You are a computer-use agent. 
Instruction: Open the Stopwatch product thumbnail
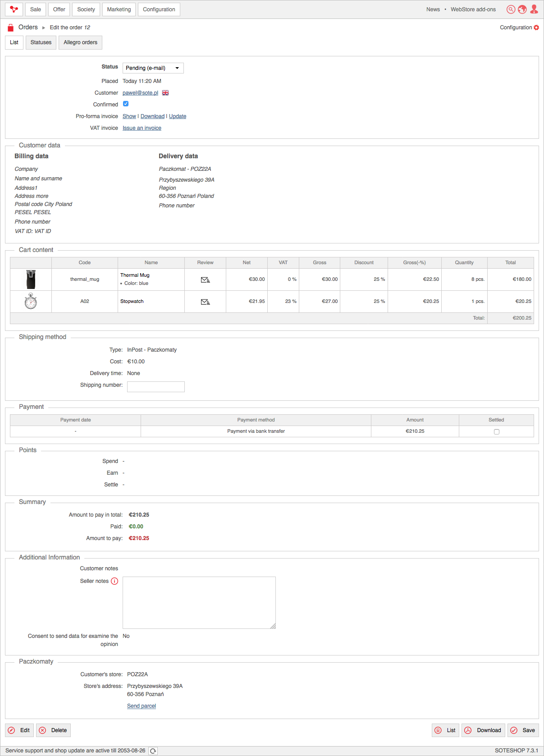(31, 301)
